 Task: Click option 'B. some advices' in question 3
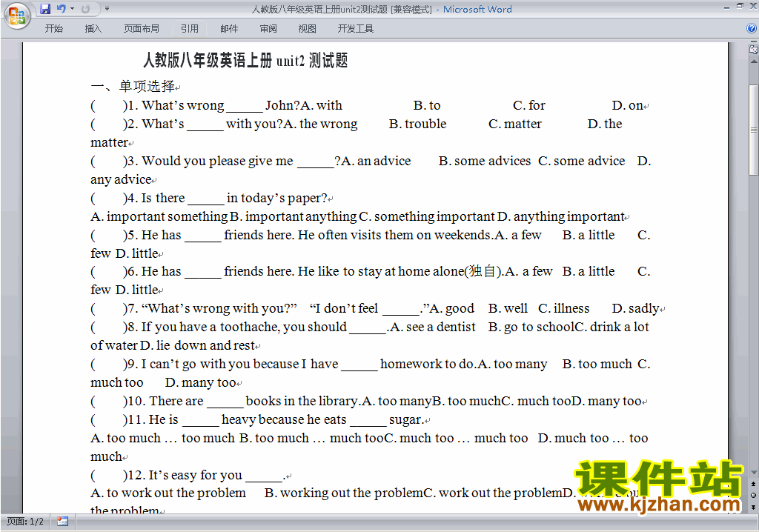(x=485, y=161)
